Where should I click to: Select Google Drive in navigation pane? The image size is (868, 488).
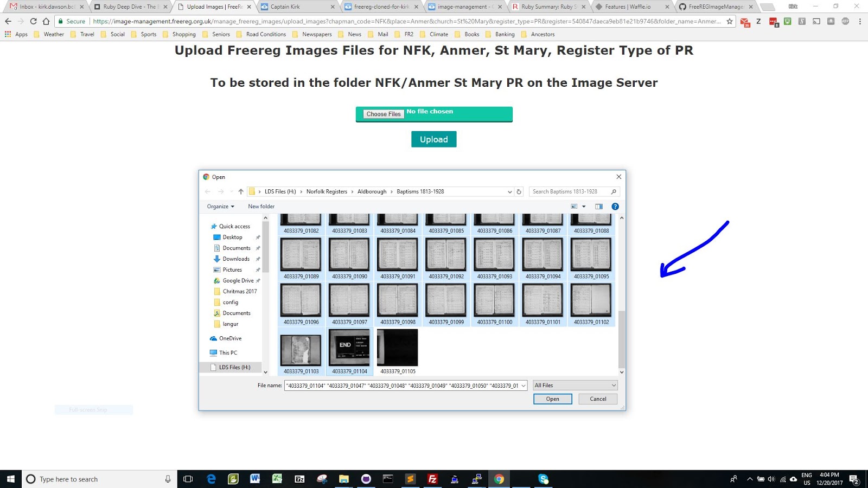(238, 280)
